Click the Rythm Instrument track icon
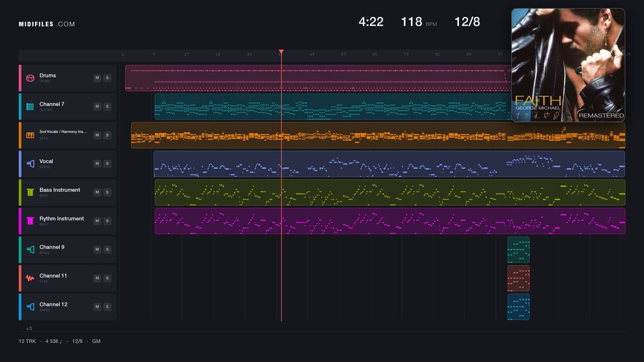This screenshot has height=362, width=644. (30, 221)
